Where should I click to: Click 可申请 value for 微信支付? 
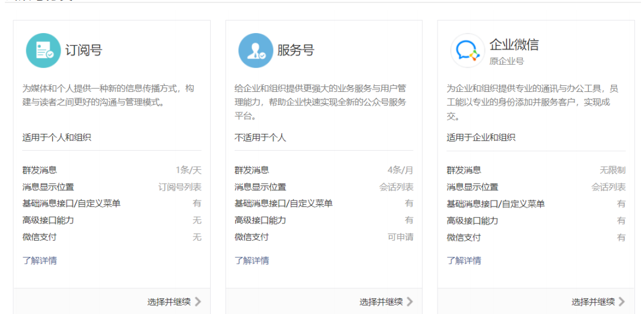(400, 237)
